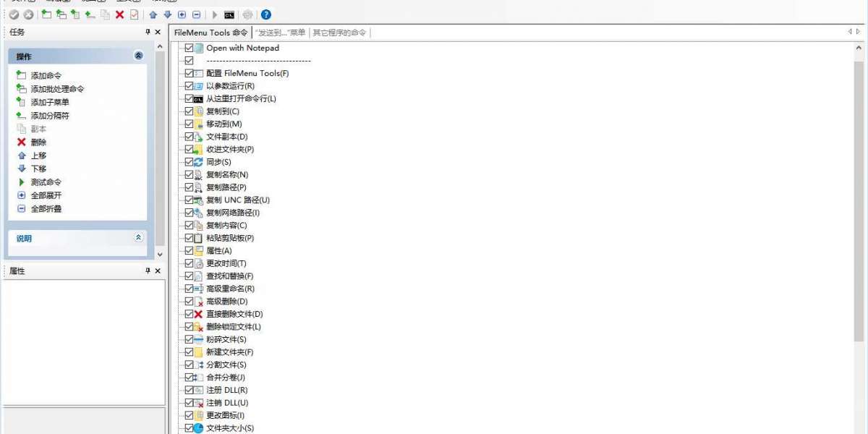Switch to "发送到..."菜单 tab
Image resolution: width=868 pixels, height=434 pixels.
280,33
